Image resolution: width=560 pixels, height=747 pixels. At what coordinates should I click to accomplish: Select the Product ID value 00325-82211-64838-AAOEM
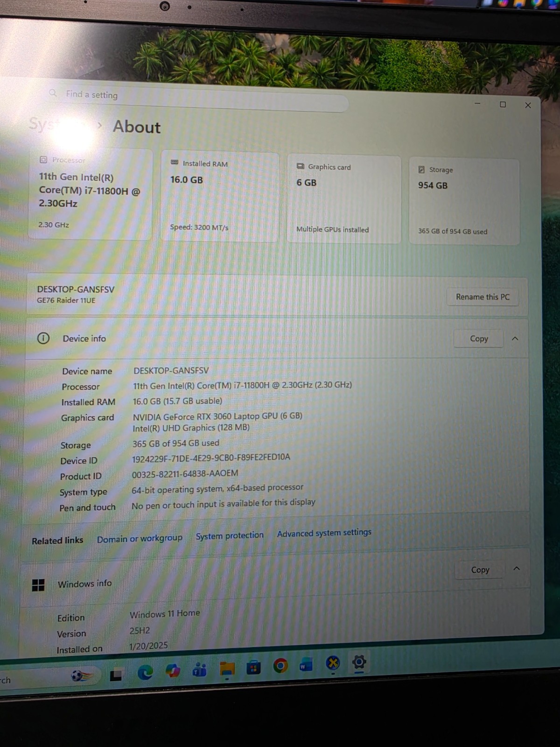tap(185, 474)
